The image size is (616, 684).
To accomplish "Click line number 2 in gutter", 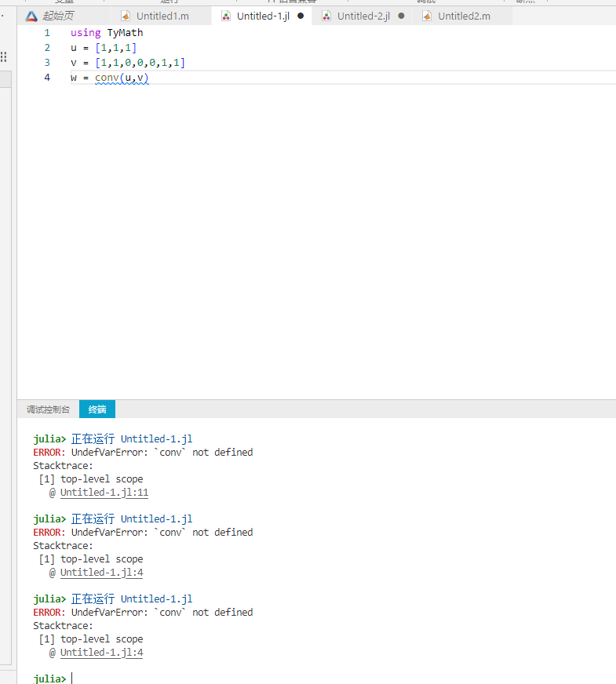I will pyautogui.click(x=47, y=48).
